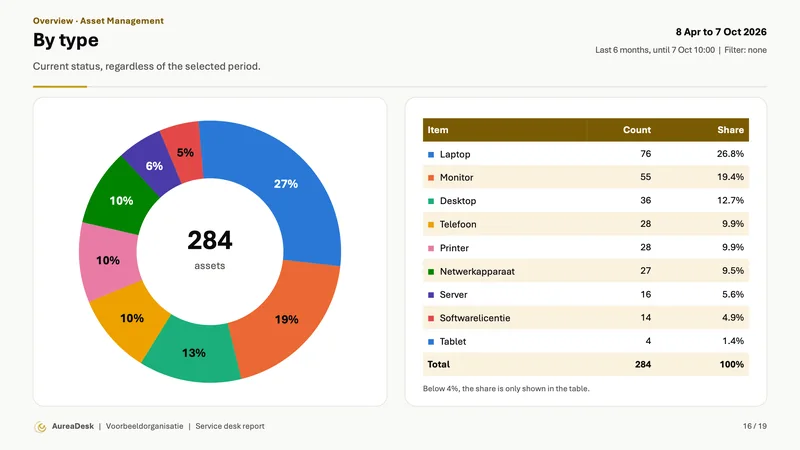
Task: Click the orange Monitor legend square
Action: click(x=431, y=178)
